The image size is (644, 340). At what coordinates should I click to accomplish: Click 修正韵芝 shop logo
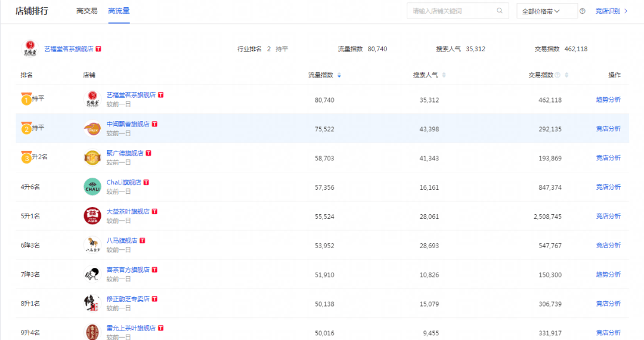click(92, 304)
